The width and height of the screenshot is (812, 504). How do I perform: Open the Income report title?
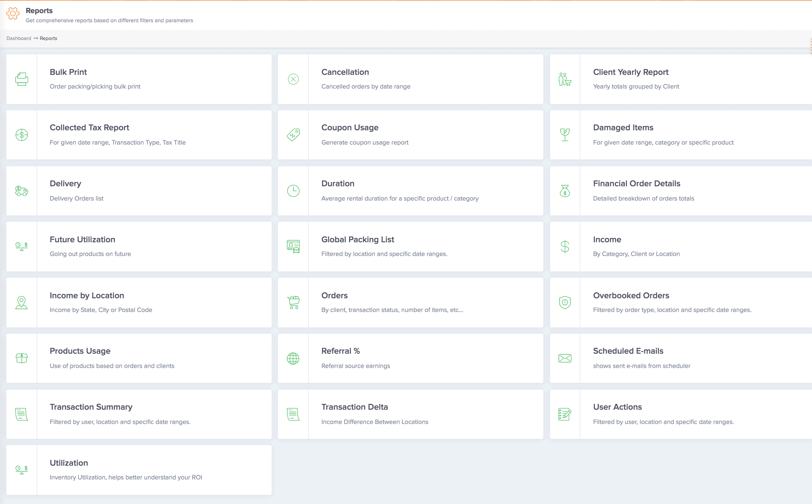point(607,240)
